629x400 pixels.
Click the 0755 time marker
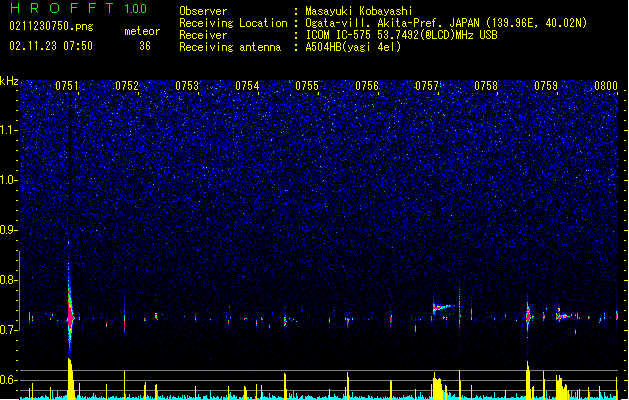[x=307, y=86]
